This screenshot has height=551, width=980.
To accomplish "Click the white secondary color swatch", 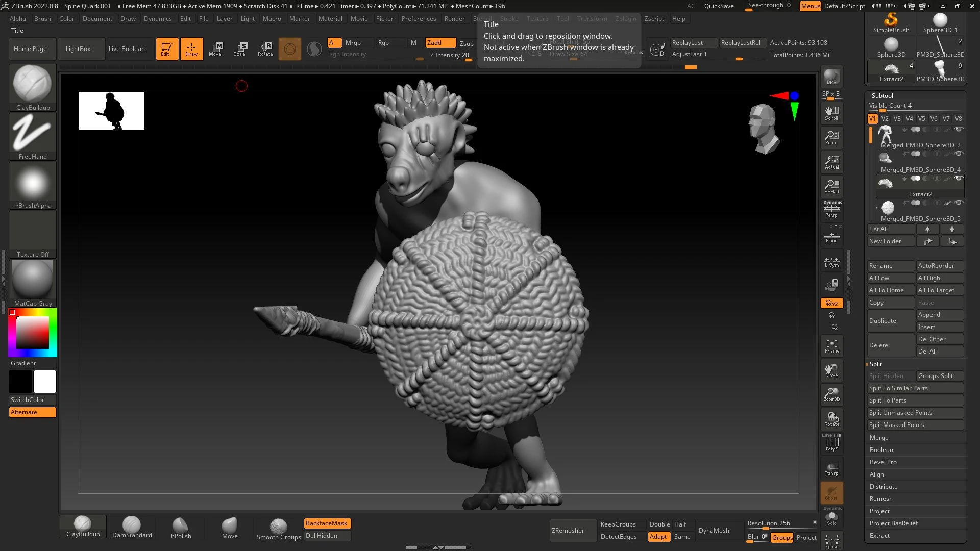I will pyautogui.click(x=45, y=382).
